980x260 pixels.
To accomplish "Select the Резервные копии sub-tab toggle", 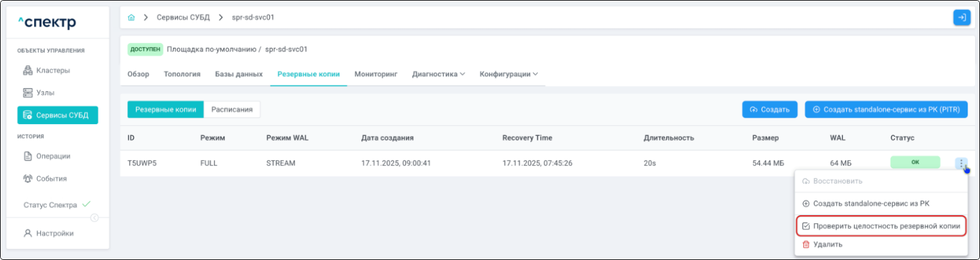I will tap(165, 110).
